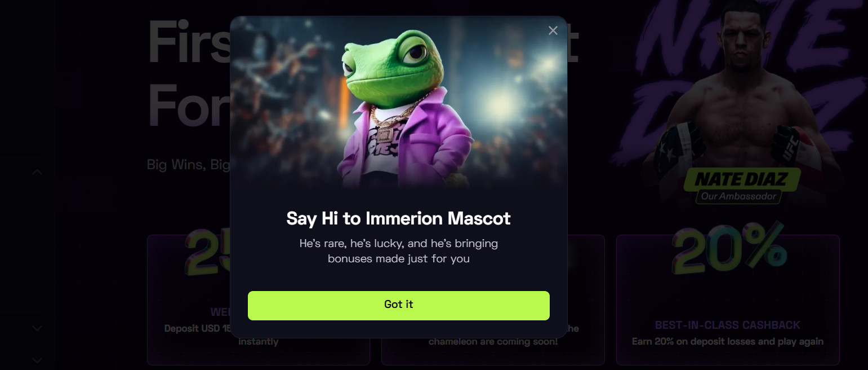Image resolution: width=868 pixels, height=370 pixels.
Task: Close the mascot popup with the X
Action: (553, 30)
